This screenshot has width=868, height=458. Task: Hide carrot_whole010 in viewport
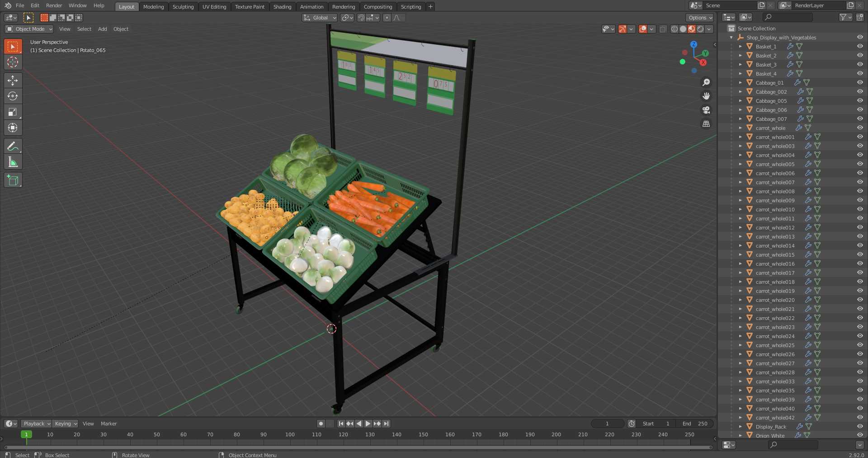pos(860,209)
